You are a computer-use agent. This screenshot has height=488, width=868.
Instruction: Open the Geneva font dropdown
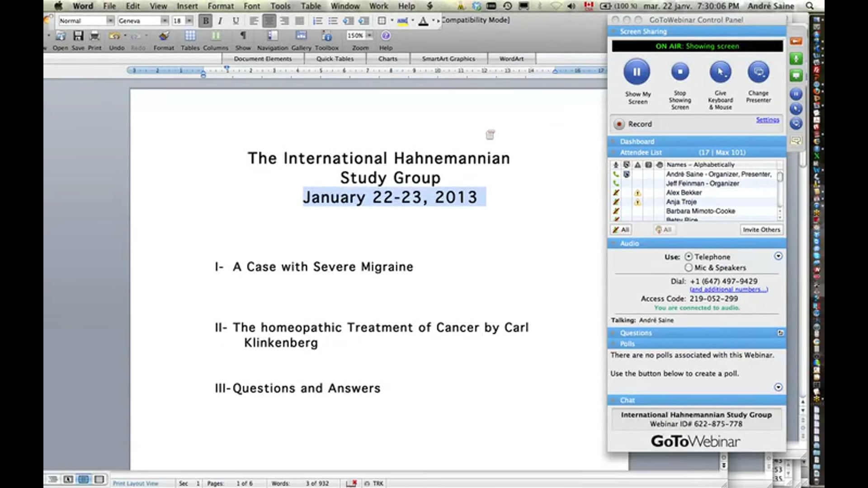(x=165, y=21)
